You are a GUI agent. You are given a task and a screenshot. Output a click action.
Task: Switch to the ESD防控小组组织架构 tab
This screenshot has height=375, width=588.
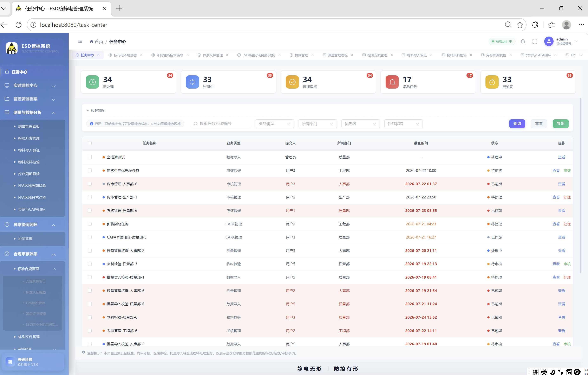pos(259,55)
